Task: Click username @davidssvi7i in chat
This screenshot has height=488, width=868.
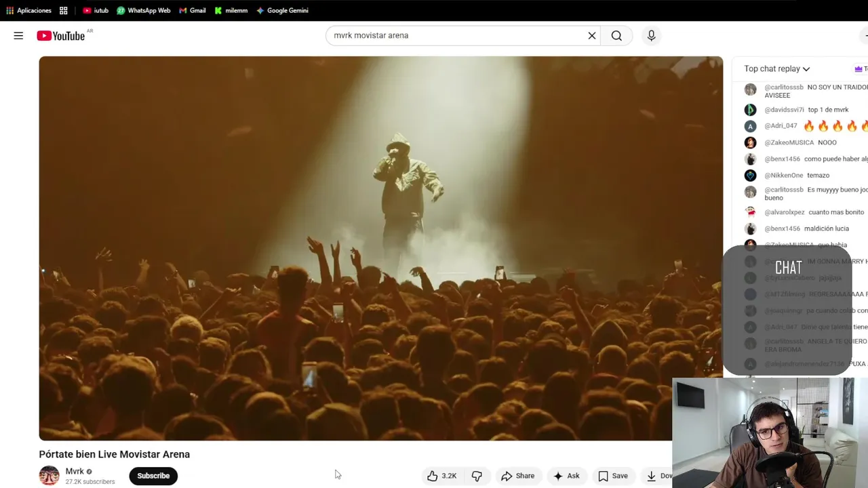Action: [784, 110]
